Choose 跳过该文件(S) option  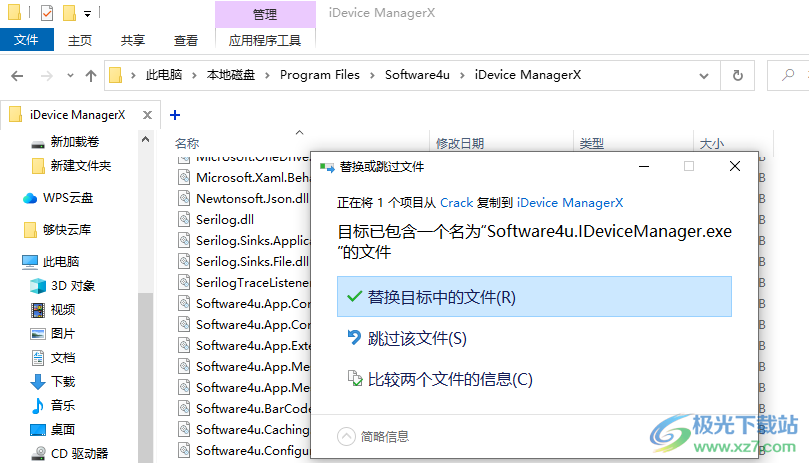click(417, 339)
